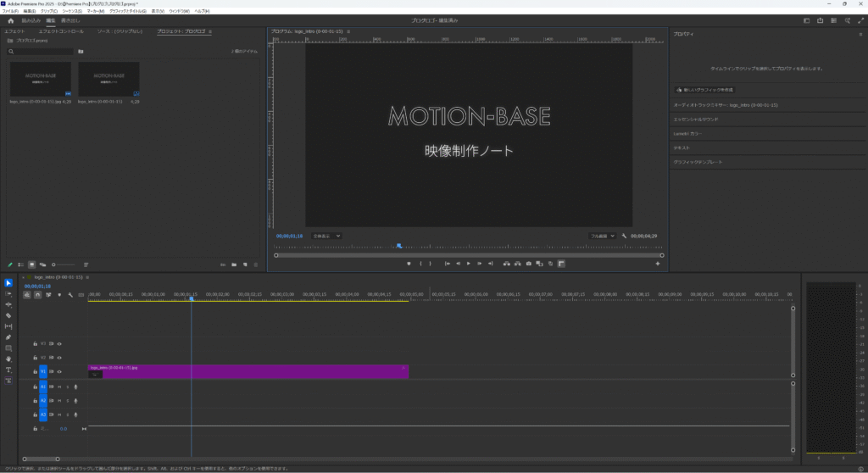Screen dimensions: 868x473
Task: Select the Type tool
Action: (x=8, y=370)
